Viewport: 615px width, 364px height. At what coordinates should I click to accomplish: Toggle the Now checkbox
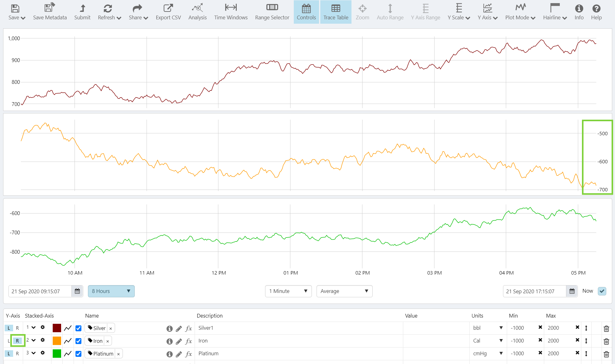pyautogui.click(x=602, y=291)
